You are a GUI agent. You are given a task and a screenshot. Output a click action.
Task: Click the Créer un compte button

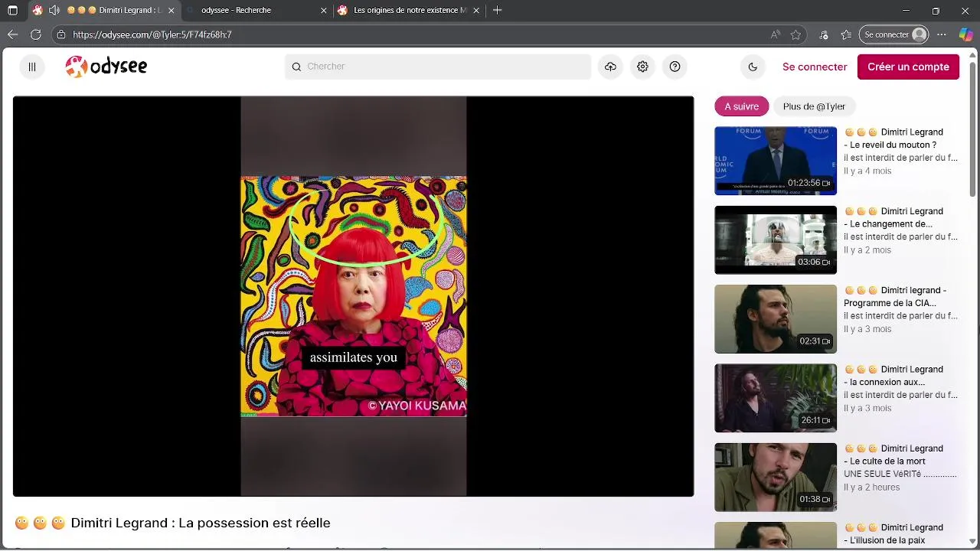(908, 67)
